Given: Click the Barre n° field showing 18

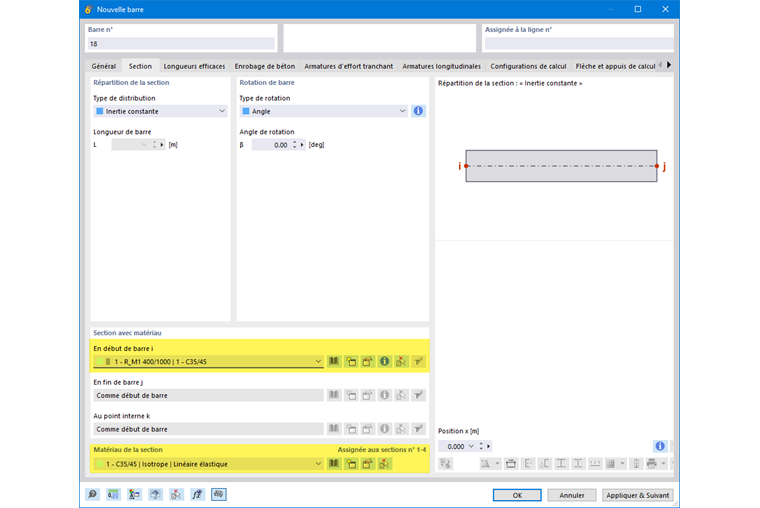Looking at the screenshot, I should tap(181, 44).
